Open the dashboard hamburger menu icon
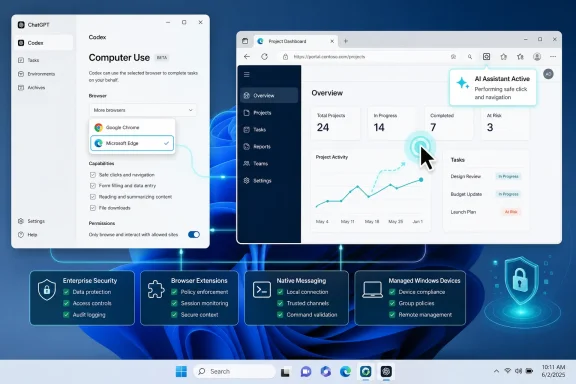The height and width of the screenshot is (384, 576). (247, 75)
